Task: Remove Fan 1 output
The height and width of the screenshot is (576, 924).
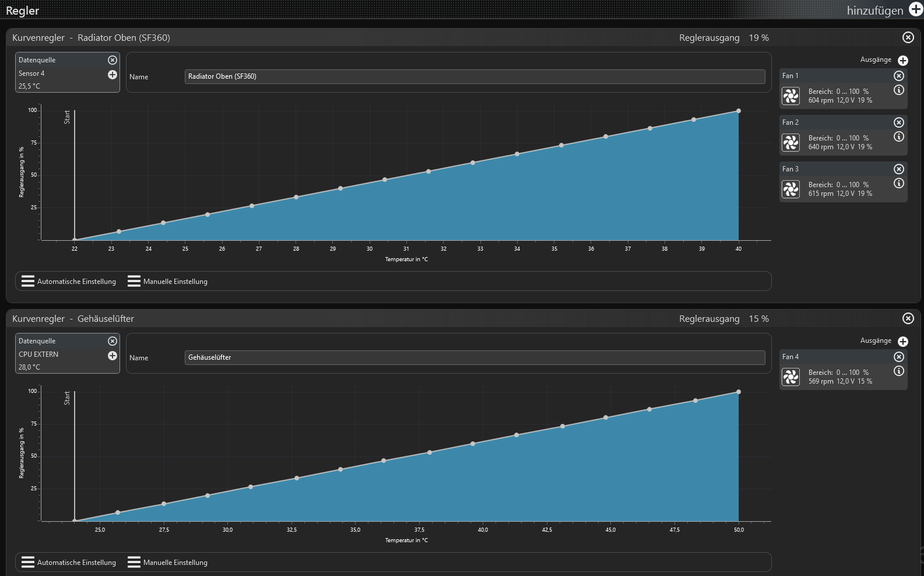Action: tap(899, 76)
